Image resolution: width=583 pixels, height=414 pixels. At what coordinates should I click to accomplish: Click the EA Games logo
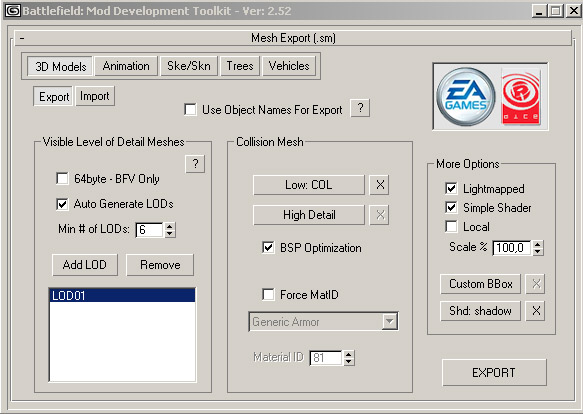[x=466, y=96]
